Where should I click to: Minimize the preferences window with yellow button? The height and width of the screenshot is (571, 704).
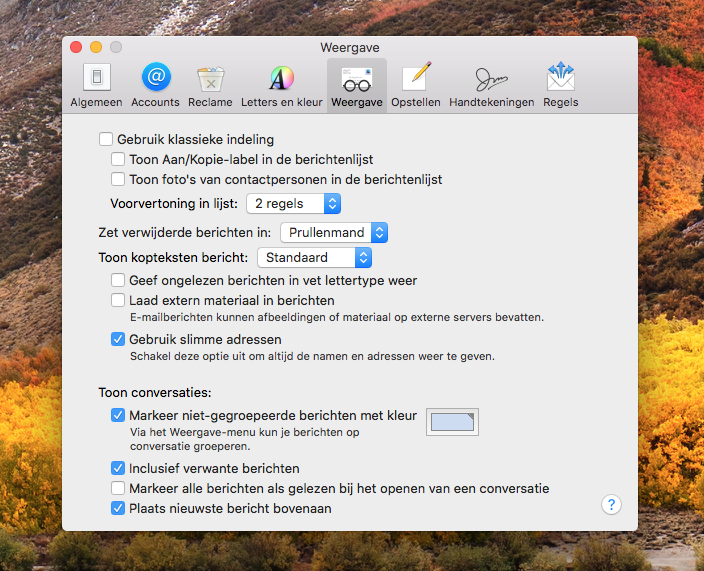point(96,47)
